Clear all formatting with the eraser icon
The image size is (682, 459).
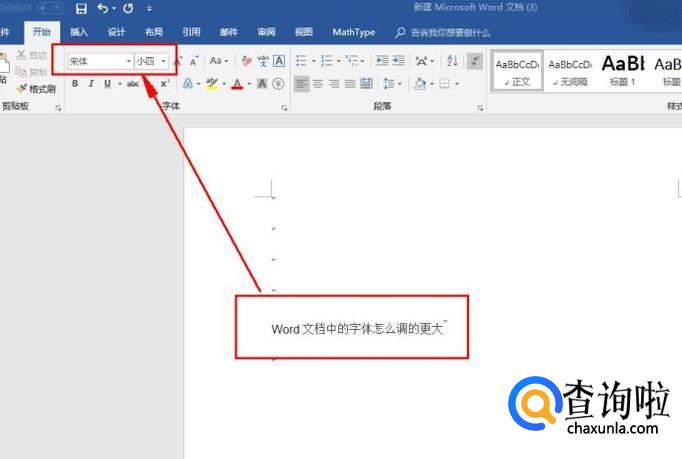pos(247,61)
